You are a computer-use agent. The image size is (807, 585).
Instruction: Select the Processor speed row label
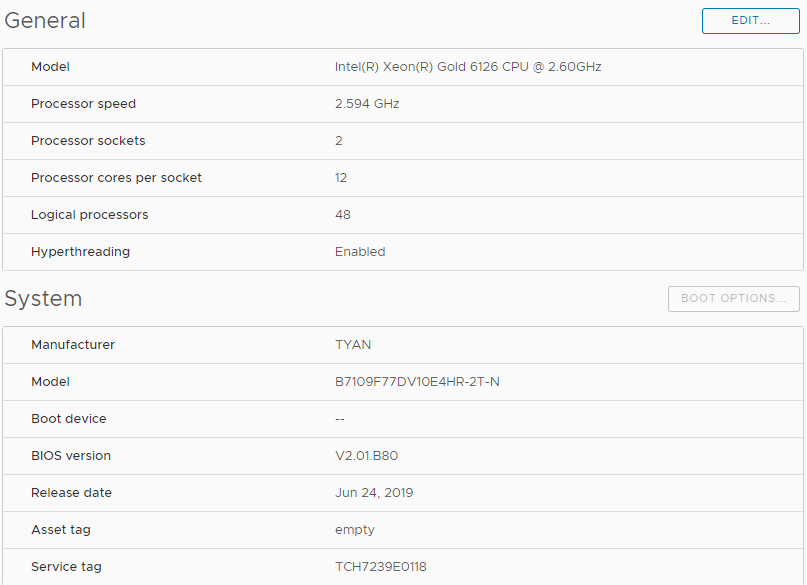click(x=83, y=104)
